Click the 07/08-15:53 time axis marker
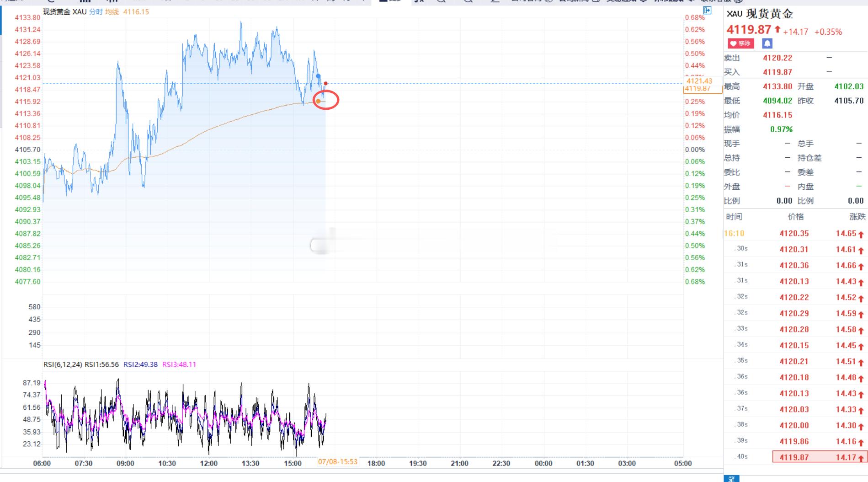 (x=338, y=461)
